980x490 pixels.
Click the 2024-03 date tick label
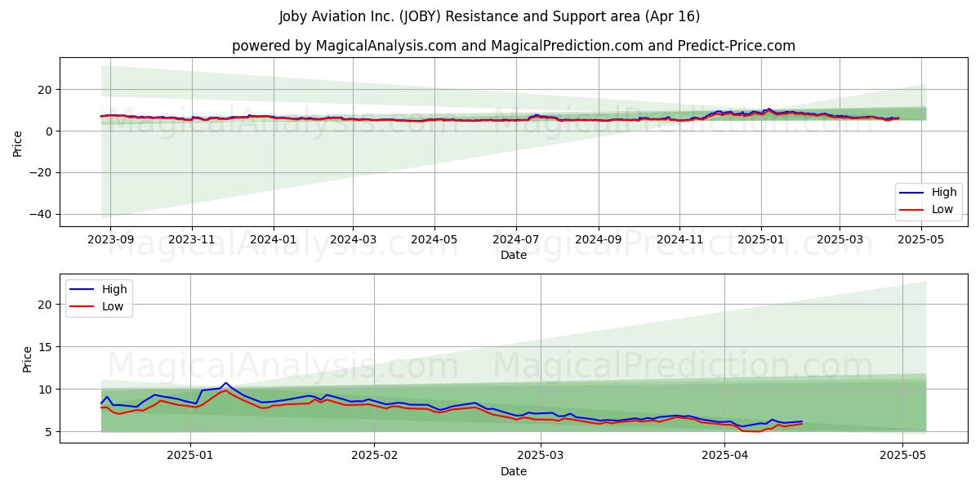click(353, 240)
